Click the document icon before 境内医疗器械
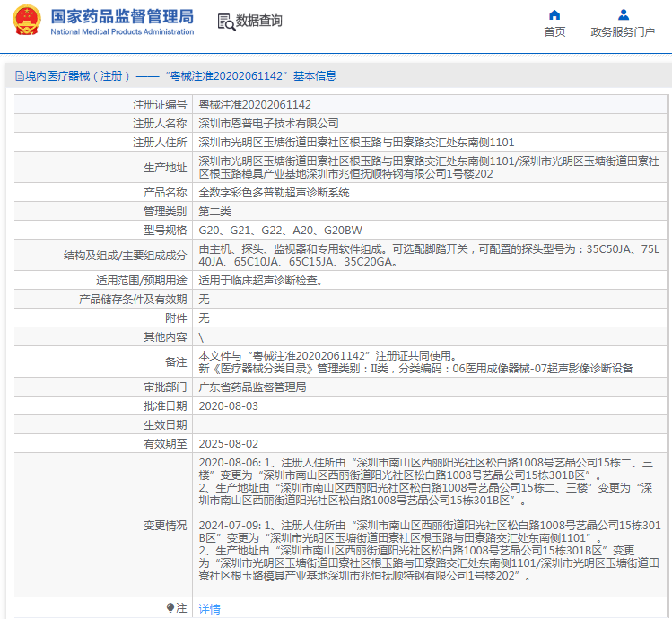Image resolution: width=672 pixels, height=619 pixels. pyautogui.click(x=19, y=76)
